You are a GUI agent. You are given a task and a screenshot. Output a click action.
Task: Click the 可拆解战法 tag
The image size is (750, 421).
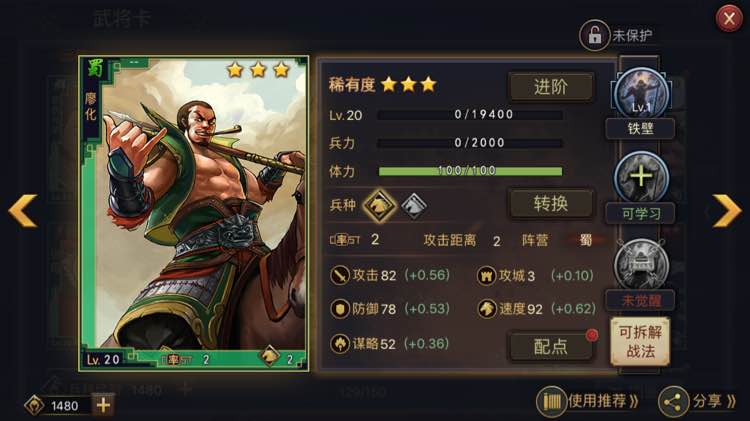coord(640,342)
